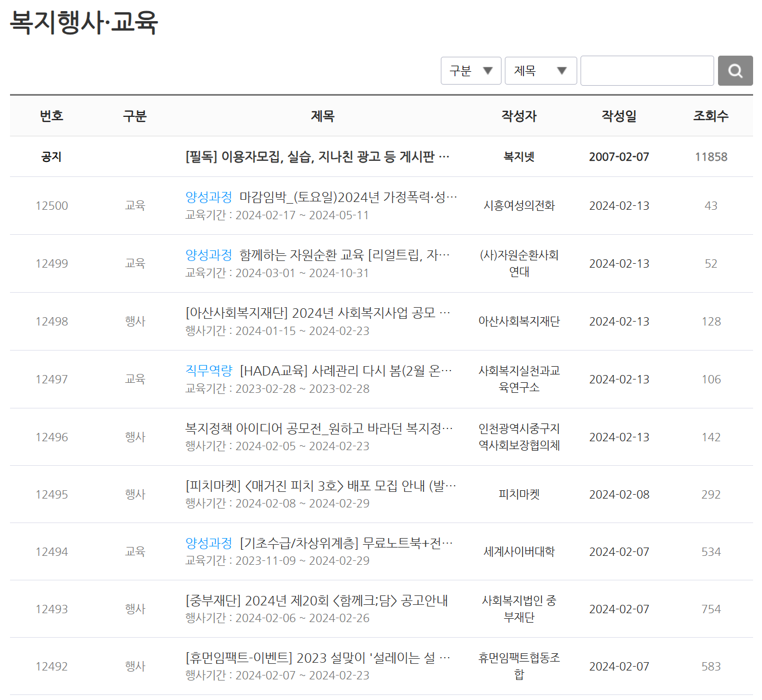Click post number 12498
Screen dimensions: 762x700
click(52, 322)
